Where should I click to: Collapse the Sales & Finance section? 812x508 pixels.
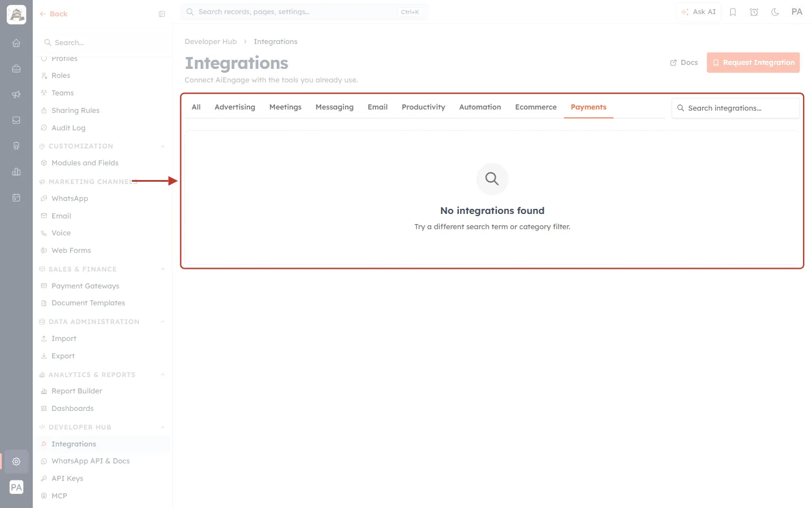click(163, 269)
